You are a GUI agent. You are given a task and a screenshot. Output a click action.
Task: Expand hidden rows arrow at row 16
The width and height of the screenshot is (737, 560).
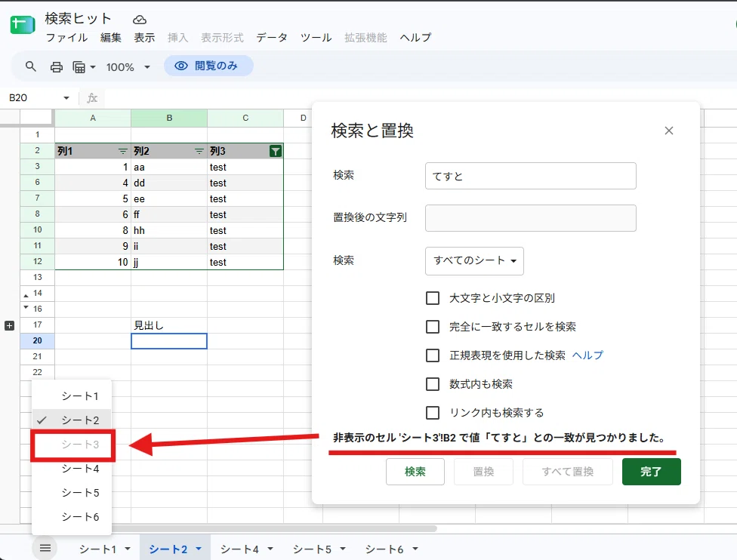click(26, 306)
